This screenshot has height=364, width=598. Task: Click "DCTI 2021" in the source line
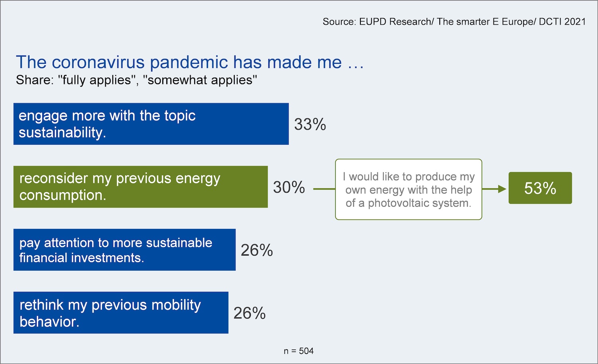(x=562, y=22)
